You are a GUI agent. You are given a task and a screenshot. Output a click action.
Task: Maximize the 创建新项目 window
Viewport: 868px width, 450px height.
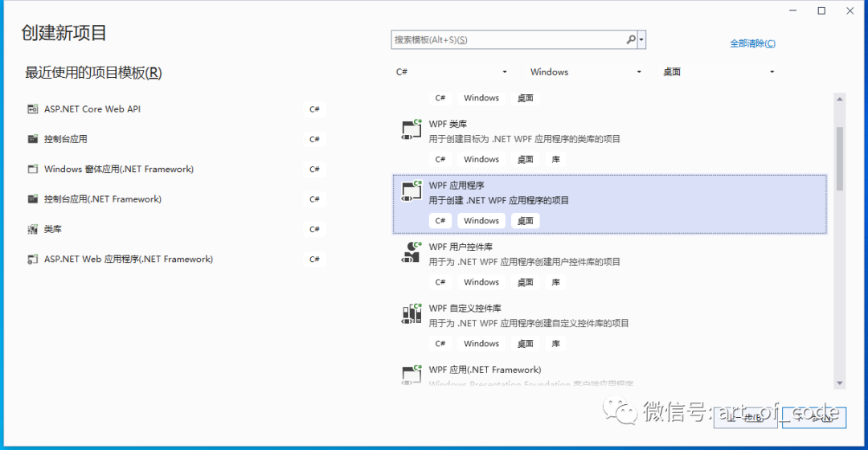click(821, 11)
